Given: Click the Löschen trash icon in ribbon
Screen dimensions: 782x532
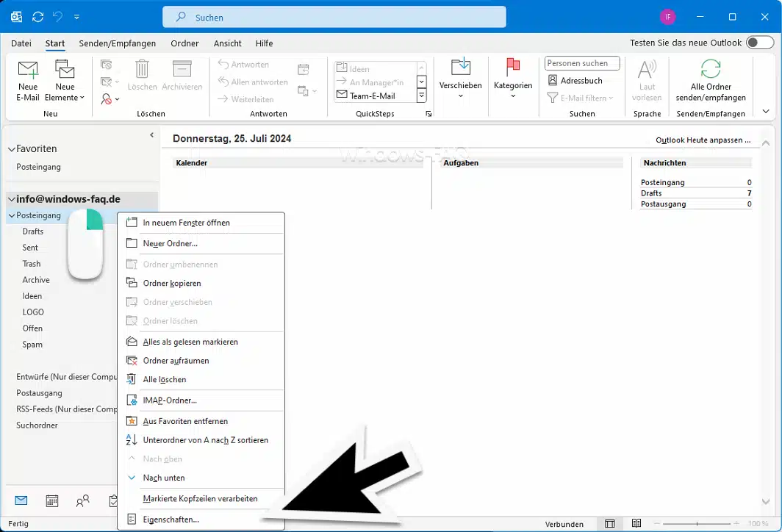Looking at the screenshot, I should (x=142, y=75).
